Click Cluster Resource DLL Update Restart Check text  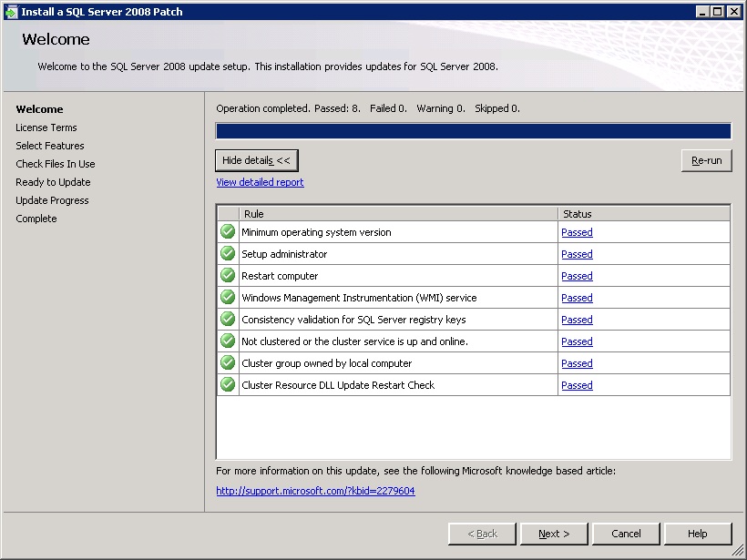pyautogui.click(x=338, y=385)
